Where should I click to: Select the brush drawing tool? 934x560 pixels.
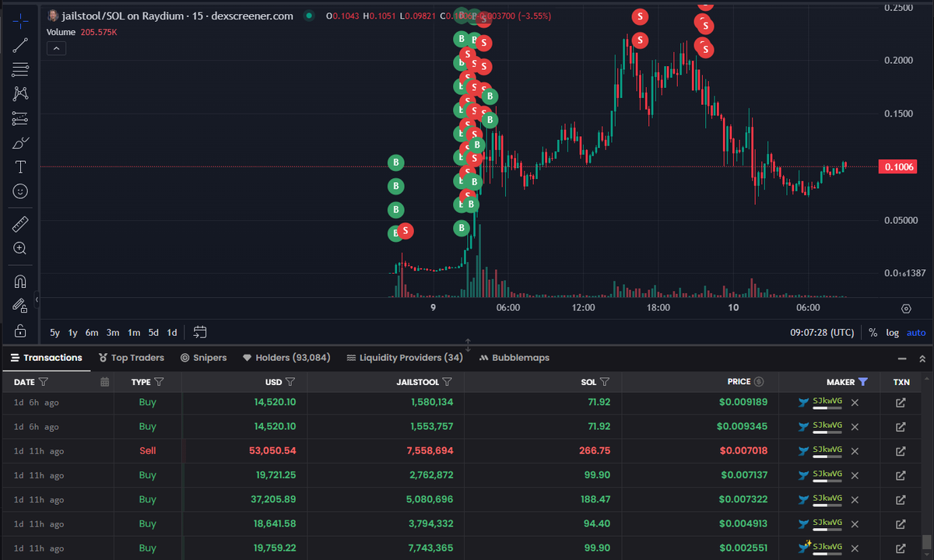click(x=19, y=142)
